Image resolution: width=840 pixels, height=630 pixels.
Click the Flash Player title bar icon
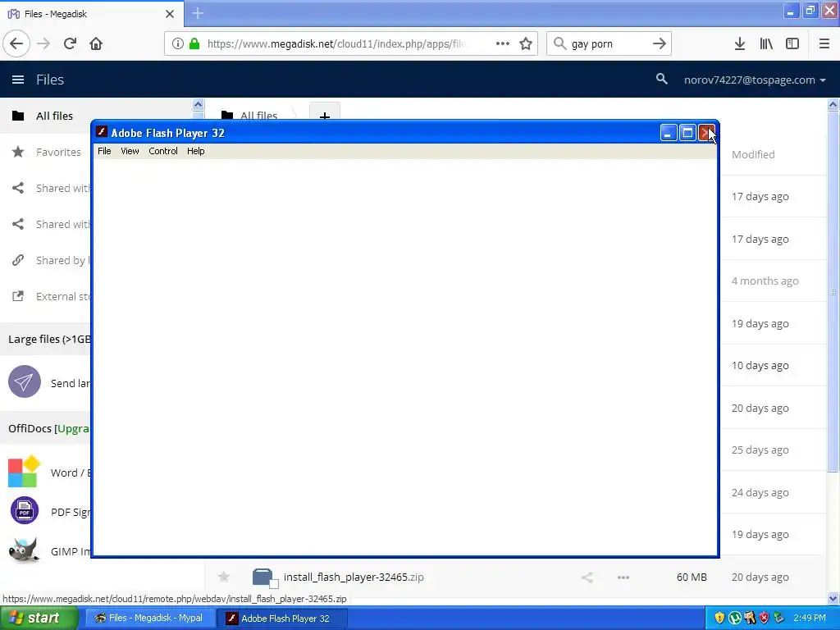pyautogui.click(x=101, y=132)
